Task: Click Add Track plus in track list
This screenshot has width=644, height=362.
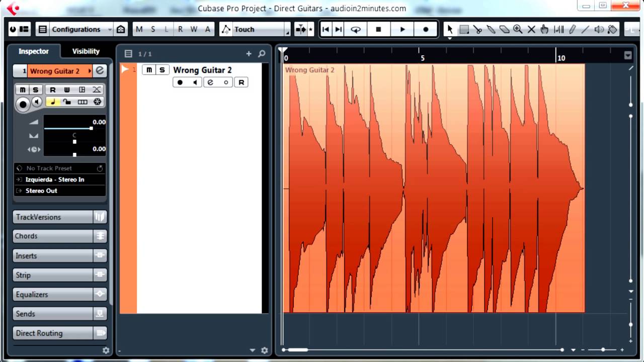Action: 249,54
